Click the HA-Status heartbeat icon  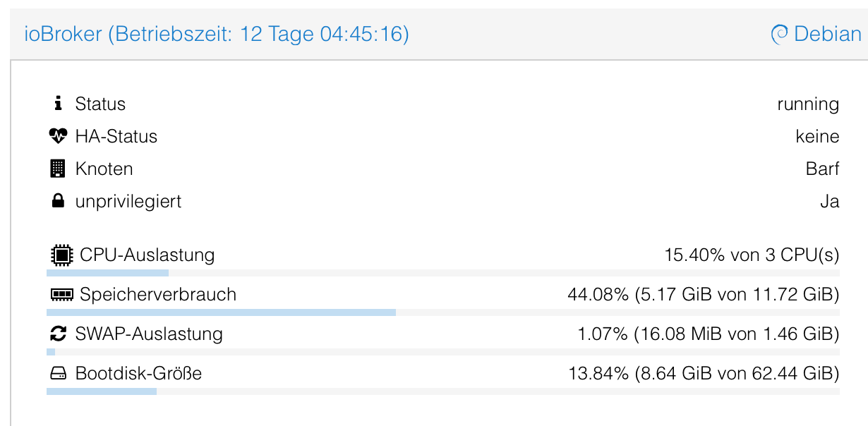(x=58, y=136)
